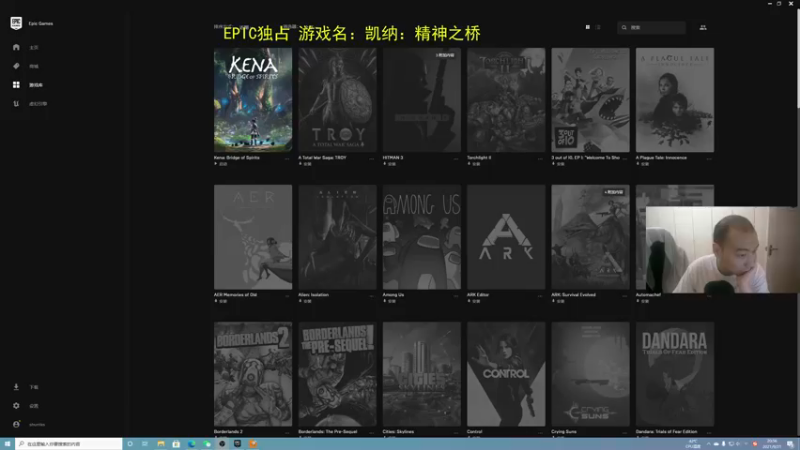Image resolution: width=800 pixels, height=450 pixels.
Task: Click the Automachef title text
Action: [x=648, y=295]
